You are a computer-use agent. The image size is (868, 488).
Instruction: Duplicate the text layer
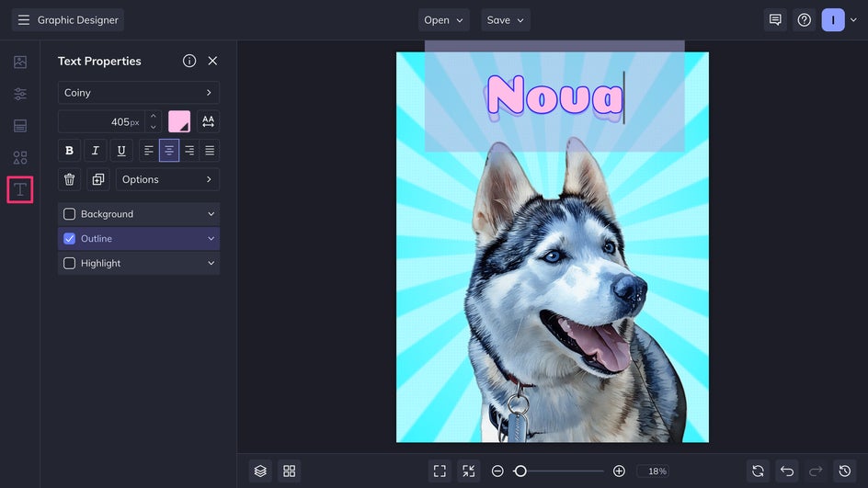98,179
